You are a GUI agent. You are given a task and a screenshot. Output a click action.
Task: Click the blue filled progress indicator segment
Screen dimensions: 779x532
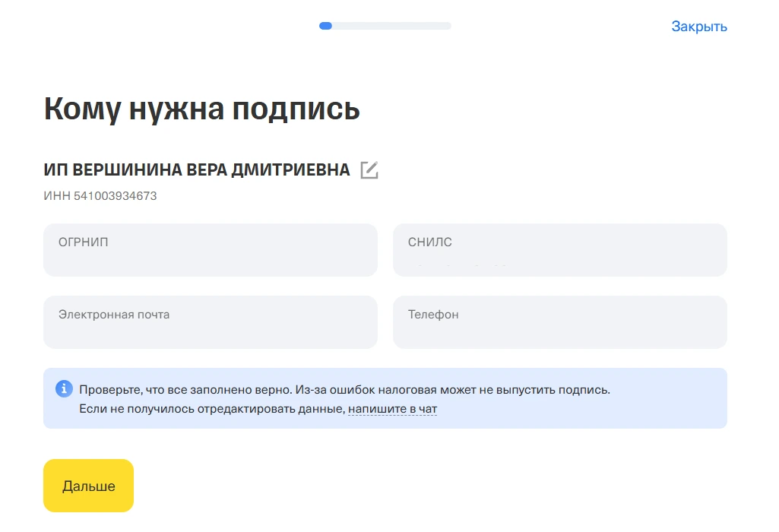point(325,26)
